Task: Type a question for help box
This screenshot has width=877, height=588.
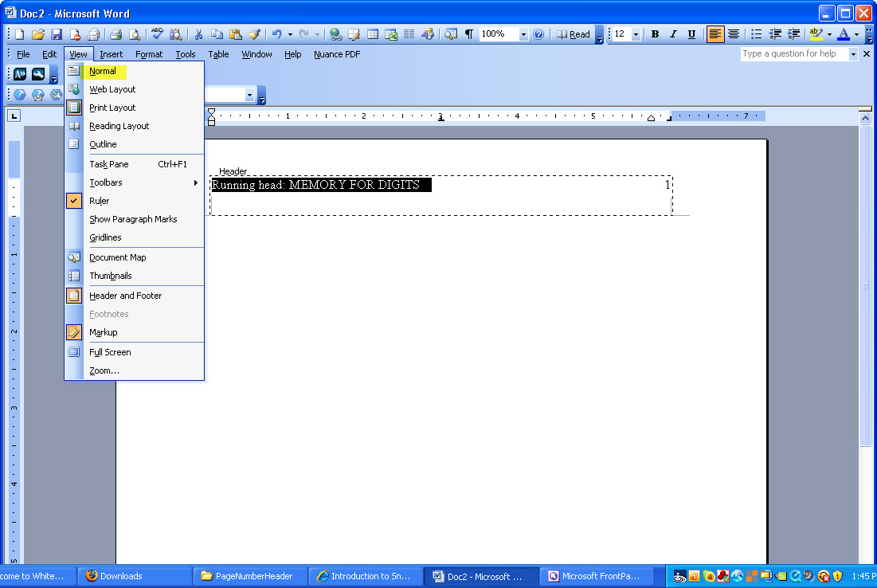Action: click(794, 53)
